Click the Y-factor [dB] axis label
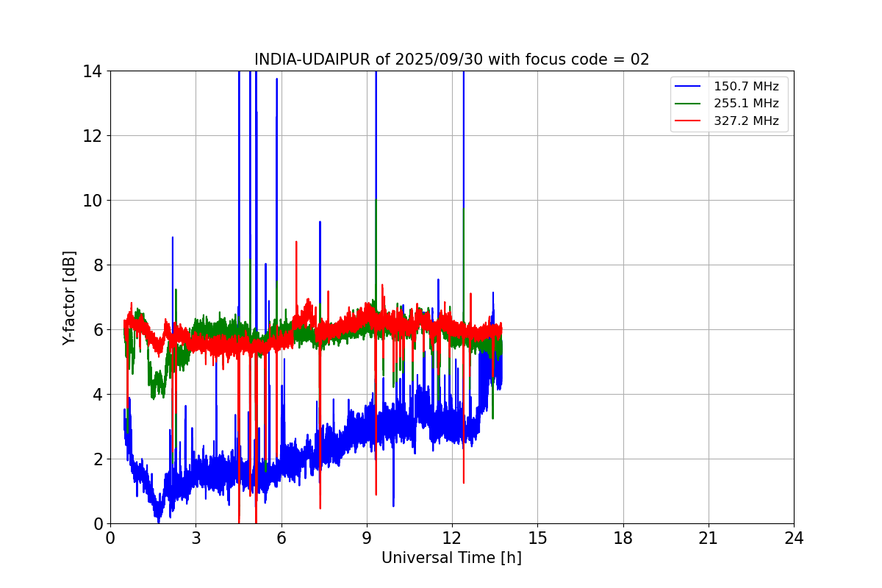882x588 pixels. pyautogui.click(x=69, y=297)
